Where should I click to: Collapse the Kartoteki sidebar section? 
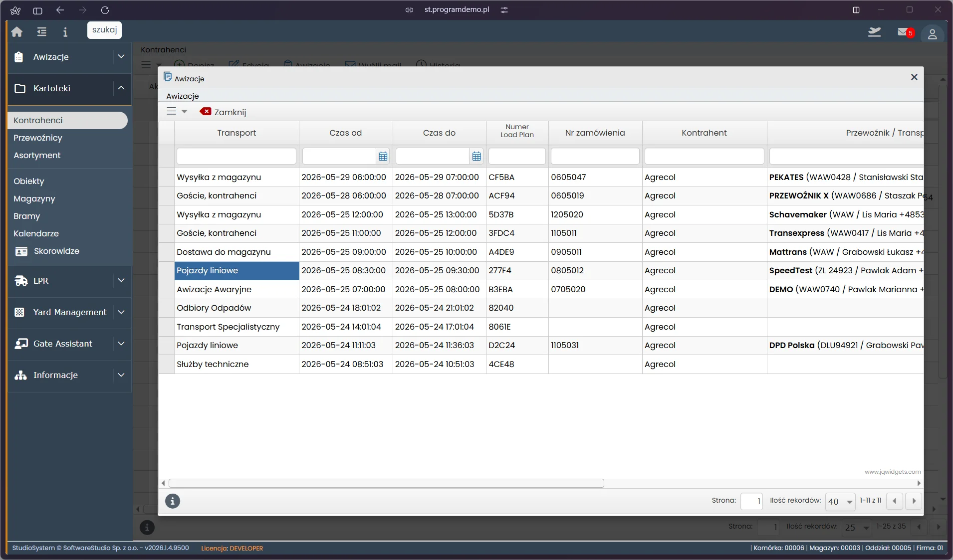(x=121, y=88)
